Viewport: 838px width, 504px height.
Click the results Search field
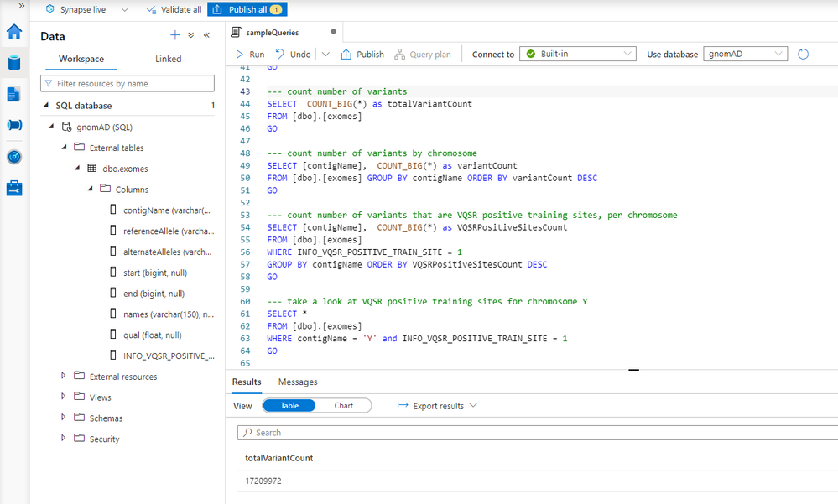tap(537, 433)
